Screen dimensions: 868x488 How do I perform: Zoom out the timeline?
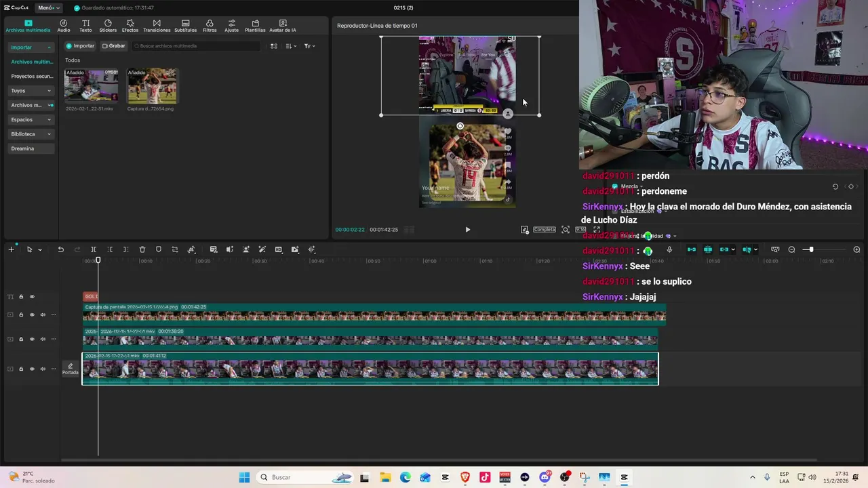[791, 249]
